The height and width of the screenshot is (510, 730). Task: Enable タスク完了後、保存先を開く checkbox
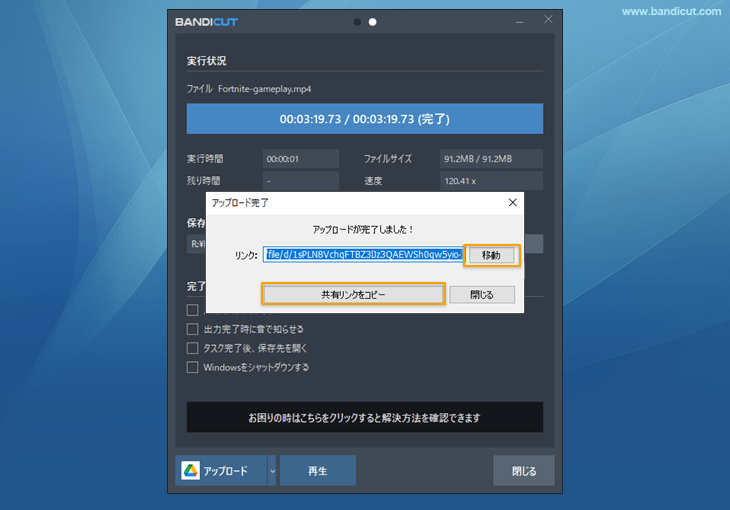192,348
